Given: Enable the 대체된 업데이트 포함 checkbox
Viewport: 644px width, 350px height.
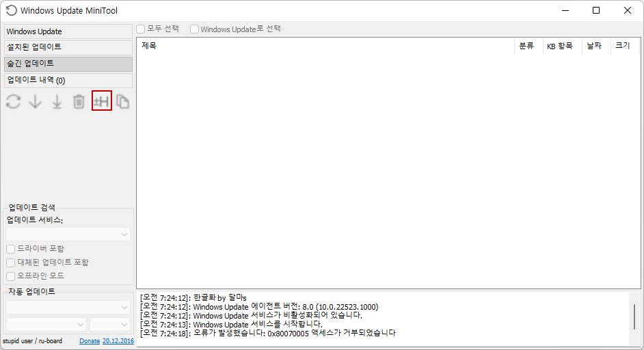Looking at the screenshot, I should (11, 262).
